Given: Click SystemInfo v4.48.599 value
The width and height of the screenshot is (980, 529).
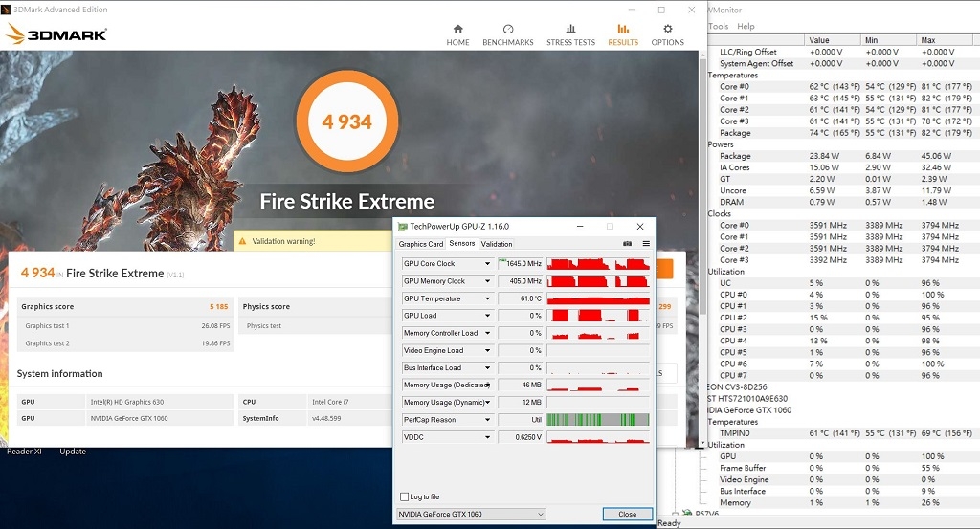Looking at the screenshot, I should pyautogui.click(x=326, y=418).
